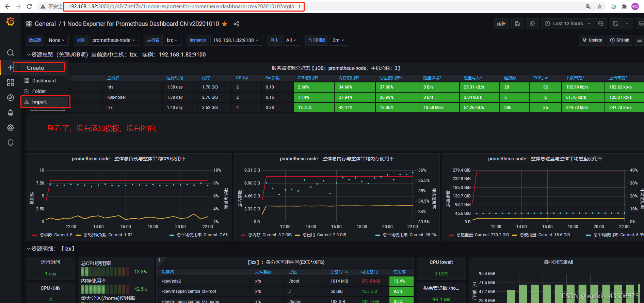Select Folder in Create menu

39,91
